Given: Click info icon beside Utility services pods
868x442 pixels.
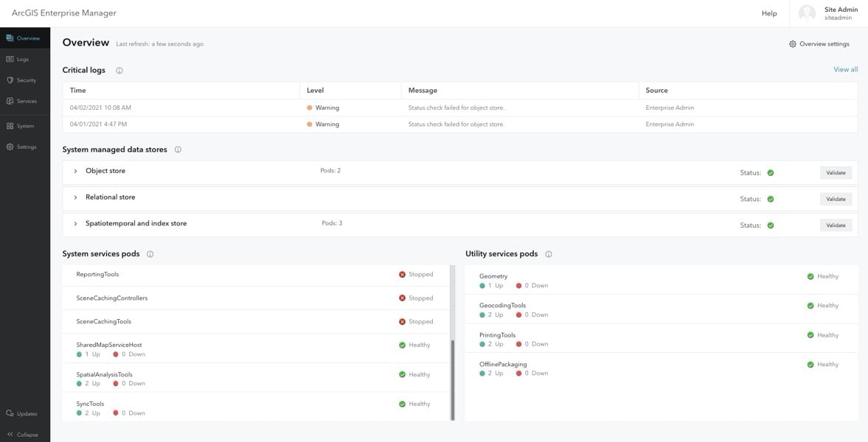Looking at the screenshot, I should [549, 254].
